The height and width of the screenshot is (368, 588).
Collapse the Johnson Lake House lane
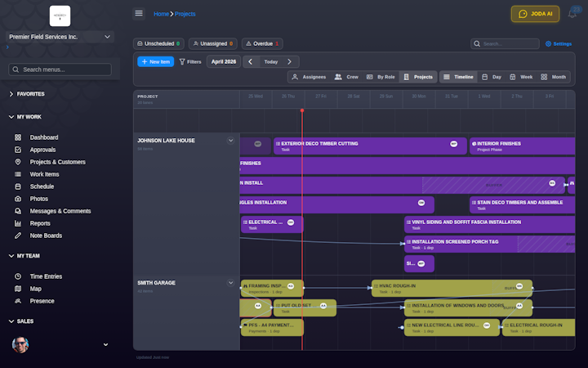[x=230, y=141]
